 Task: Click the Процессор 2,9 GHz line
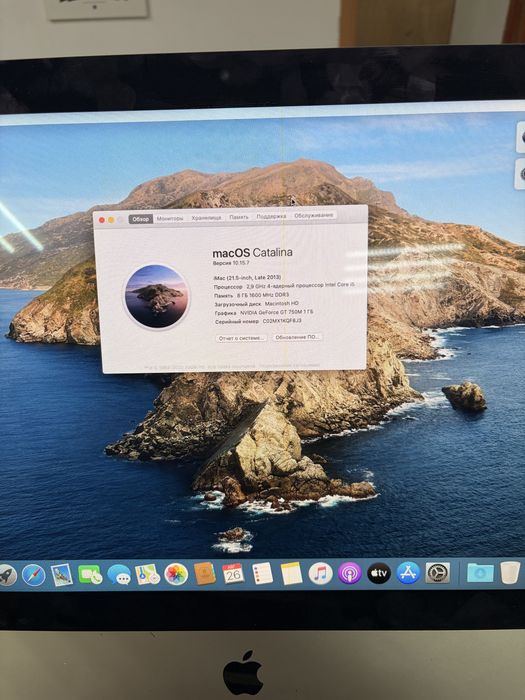(284, 286)
